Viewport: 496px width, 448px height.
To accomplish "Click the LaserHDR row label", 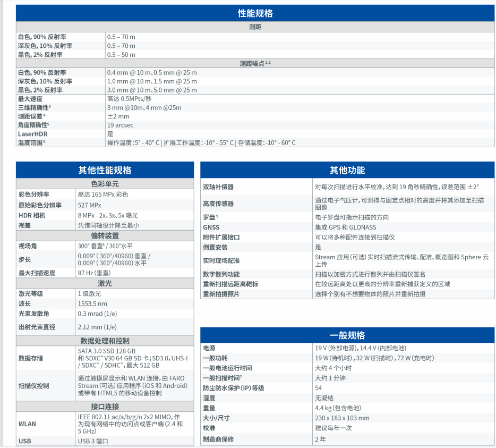I will coord(33,134).
